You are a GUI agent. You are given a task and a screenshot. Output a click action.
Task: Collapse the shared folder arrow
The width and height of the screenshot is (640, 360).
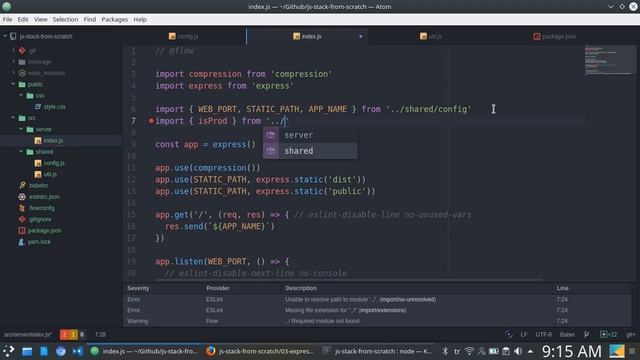[21, 151]
